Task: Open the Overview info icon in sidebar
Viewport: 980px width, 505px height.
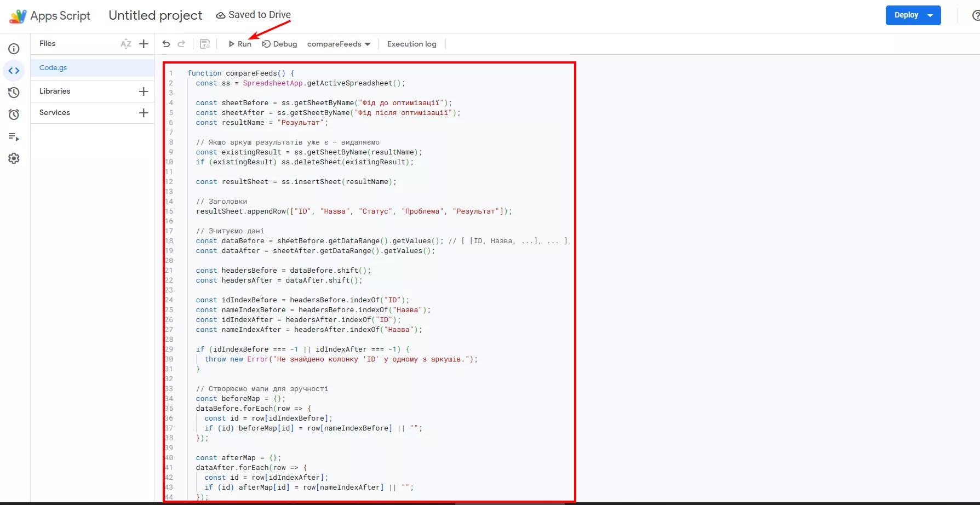Action: click(x=14, y=49)
